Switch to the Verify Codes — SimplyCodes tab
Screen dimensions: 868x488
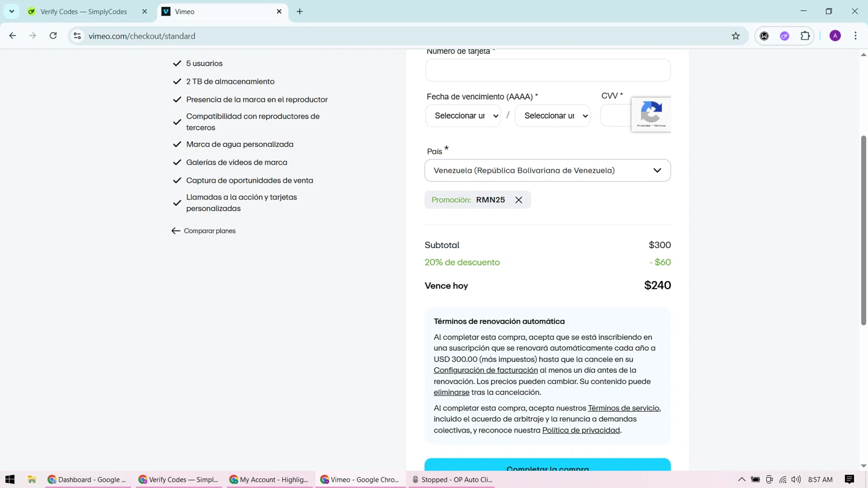point(84,12)
